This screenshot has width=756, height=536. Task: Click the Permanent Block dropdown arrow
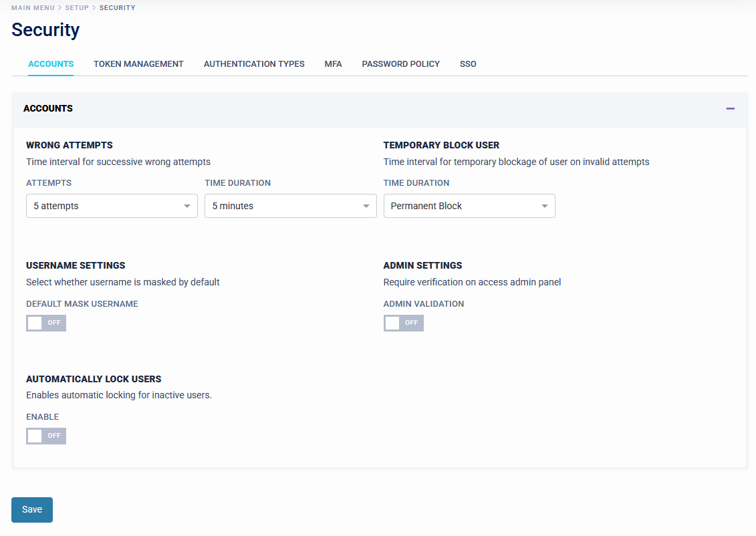point(545,207)
